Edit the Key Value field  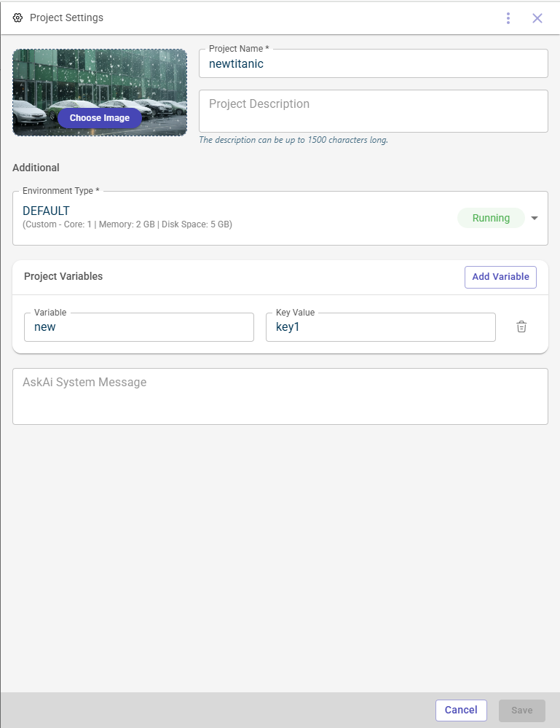tap(380, 327)
